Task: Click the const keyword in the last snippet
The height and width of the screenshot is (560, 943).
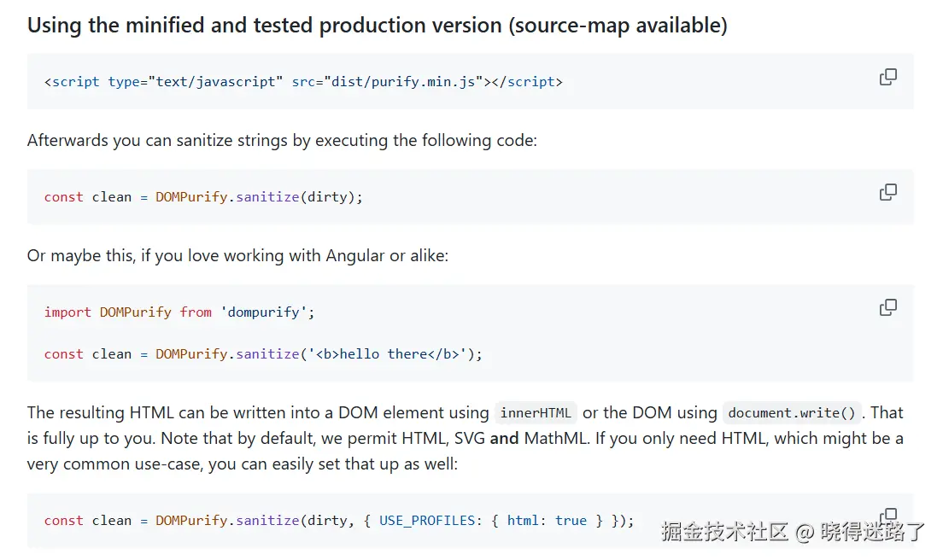Action: pos(63,520)
